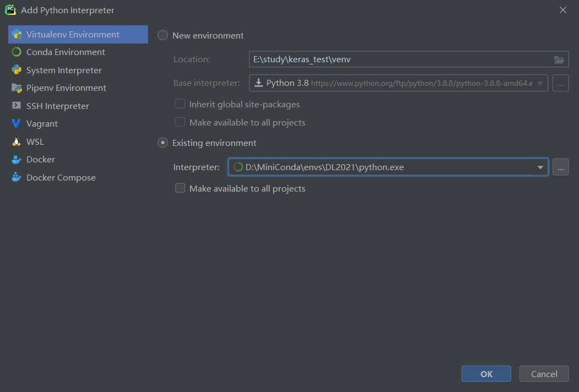Click the "Add Python Interpreter" title text
The image size is (579, 392).
click(x=68, y=10)
